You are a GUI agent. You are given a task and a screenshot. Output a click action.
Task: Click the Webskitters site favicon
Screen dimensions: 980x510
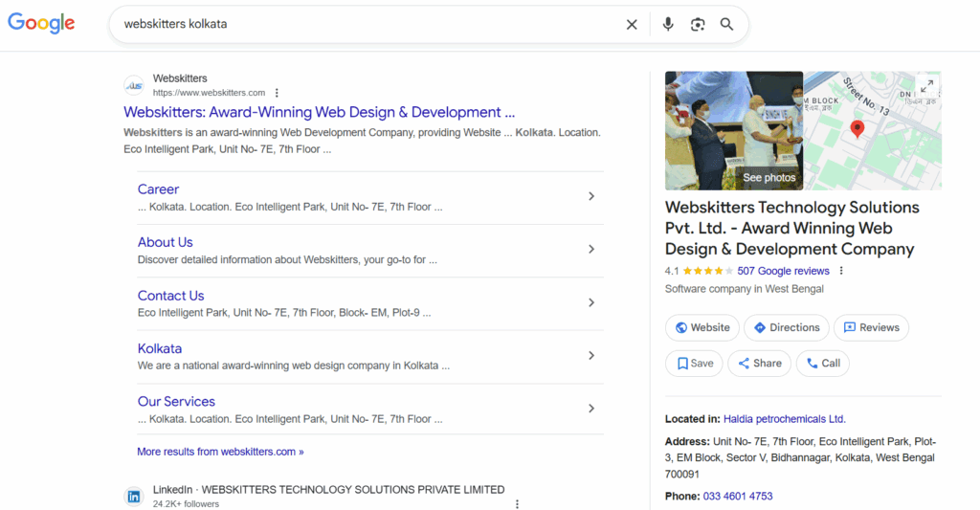click(134, 85)
